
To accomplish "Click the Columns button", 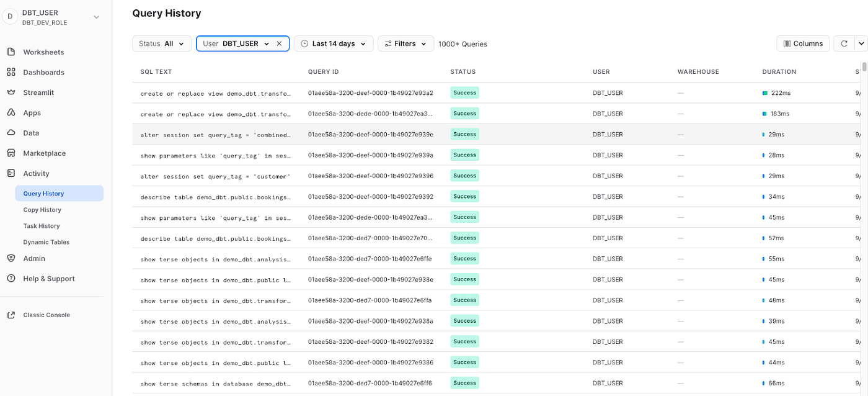I will coord(803,43).
